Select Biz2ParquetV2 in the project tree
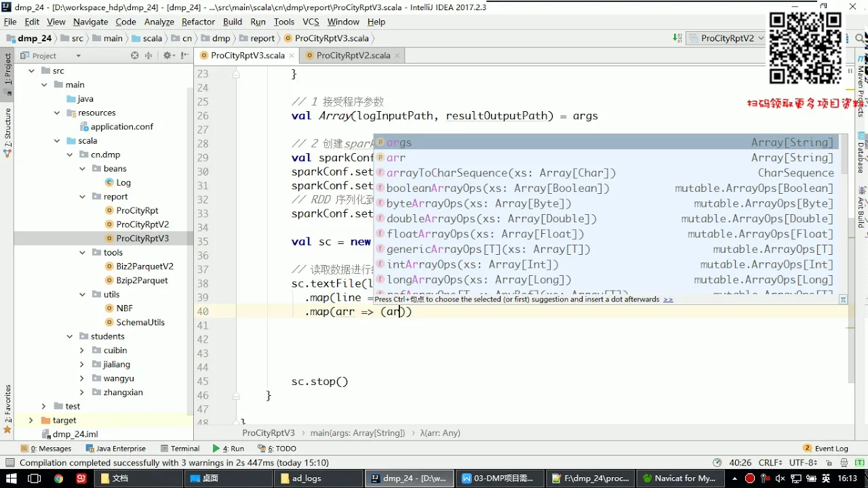868x488 pixels. (139, 266)
